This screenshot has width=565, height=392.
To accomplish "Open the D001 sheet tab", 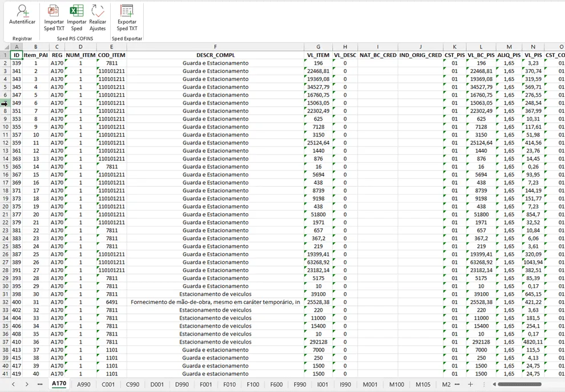I will [x=157, y=385].
